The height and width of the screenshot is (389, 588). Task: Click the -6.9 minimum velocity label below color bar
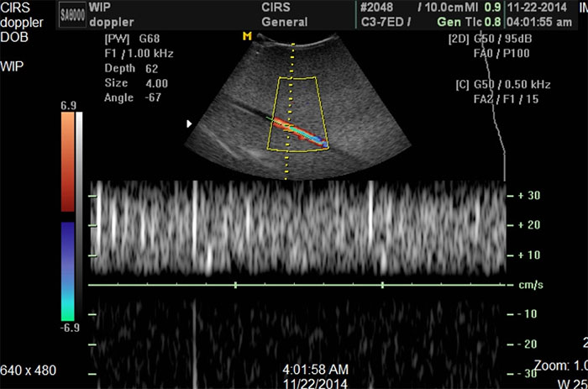[70, 328]
